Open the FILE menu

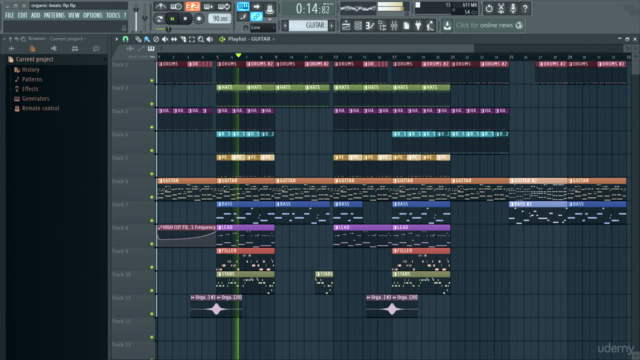[9, 16]
